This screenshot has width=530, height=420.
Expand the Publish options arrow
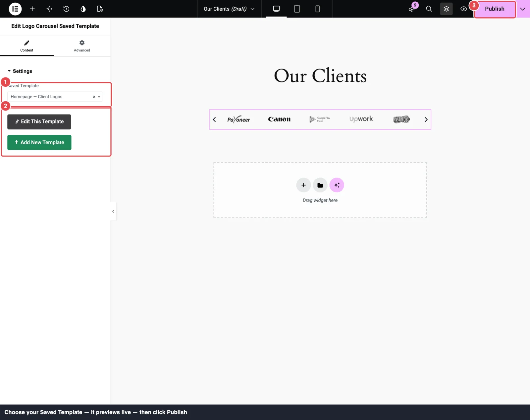point(523,9)
